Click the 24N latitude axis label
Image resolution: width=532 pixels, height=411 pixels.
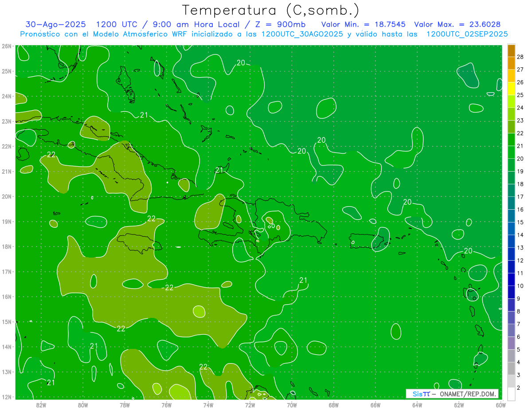[x=6, y=96]
